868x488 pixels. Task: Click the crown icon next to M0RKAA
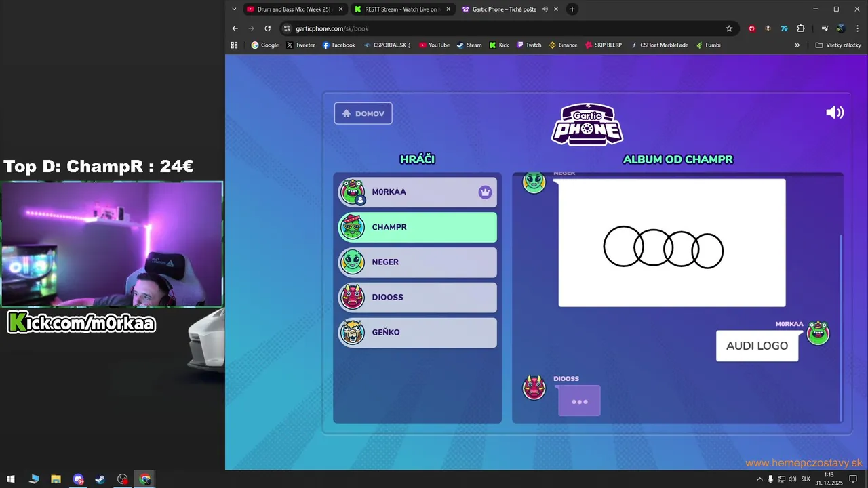(x=485, y=192)
